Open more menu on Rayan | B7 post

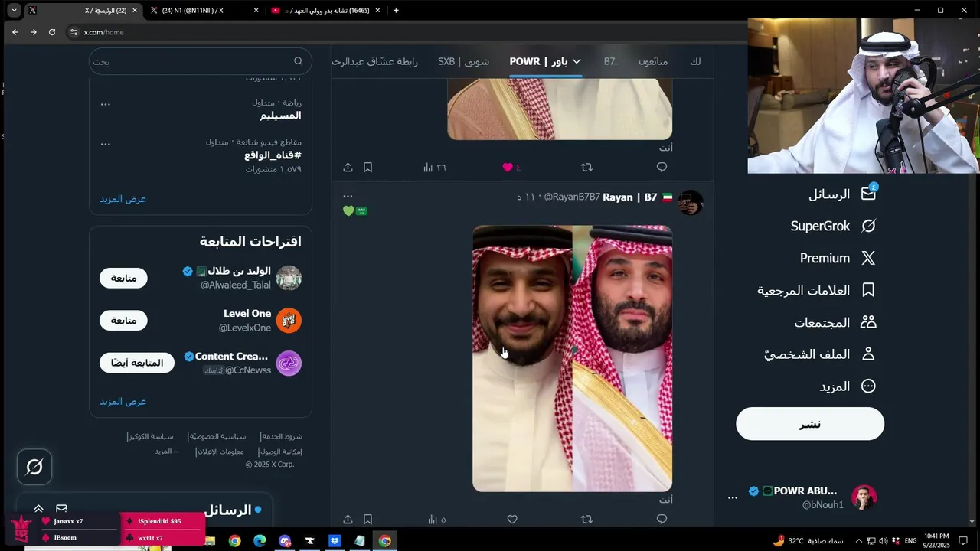tap(348, 197)
